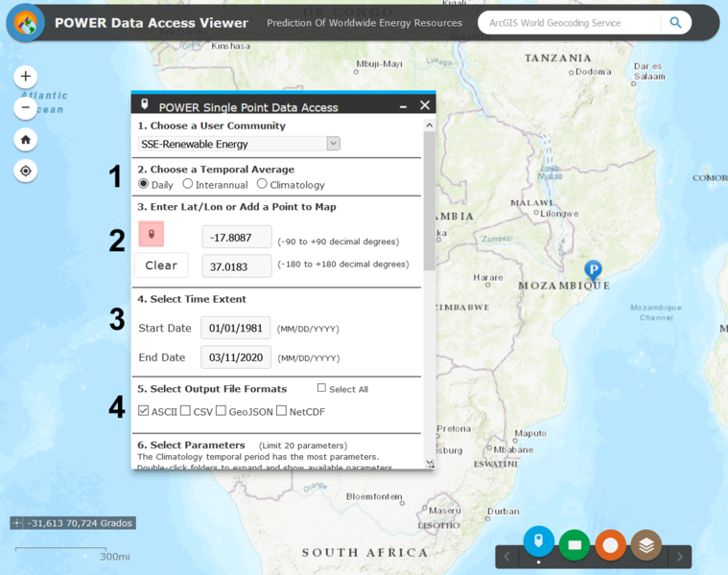Click the End Date field
The width and height of the screenshot is (728, 575).
tap(236, 357)
